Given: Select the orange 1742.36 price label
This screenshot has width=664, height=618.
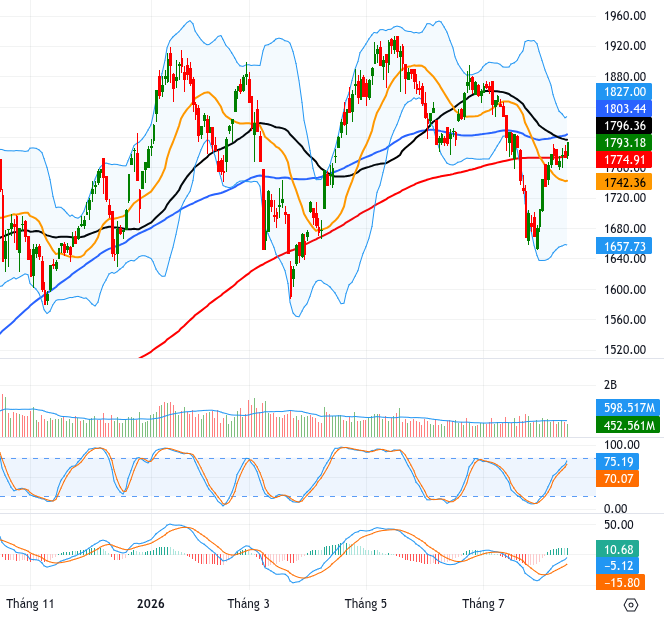Looking at the screenshot, I should pyautogui.click(x=624, y=182).
